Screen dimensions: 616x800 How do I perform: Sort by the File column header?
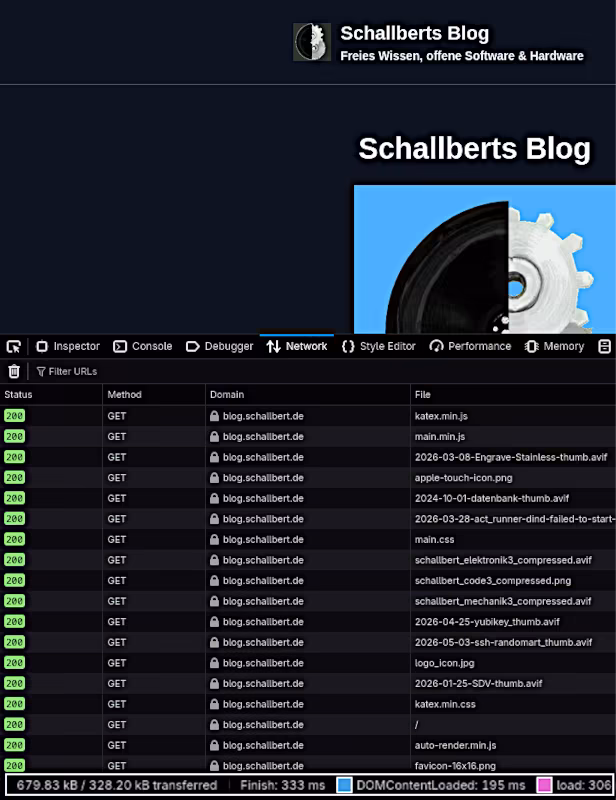tap(513, 394)
